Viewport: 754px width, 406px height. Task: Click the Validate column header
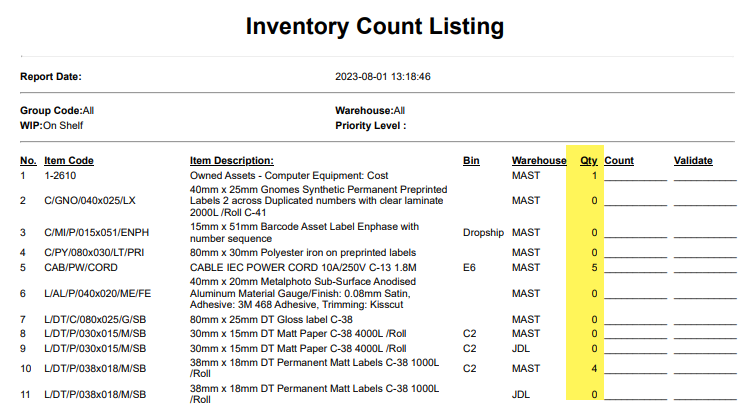(x=693, y=160)
